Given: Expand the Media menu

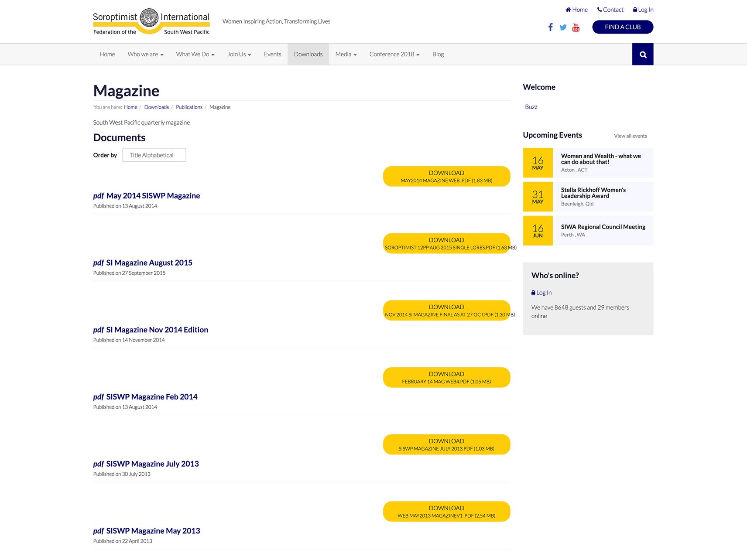Looking at the screenshot, I should point(346,55).
